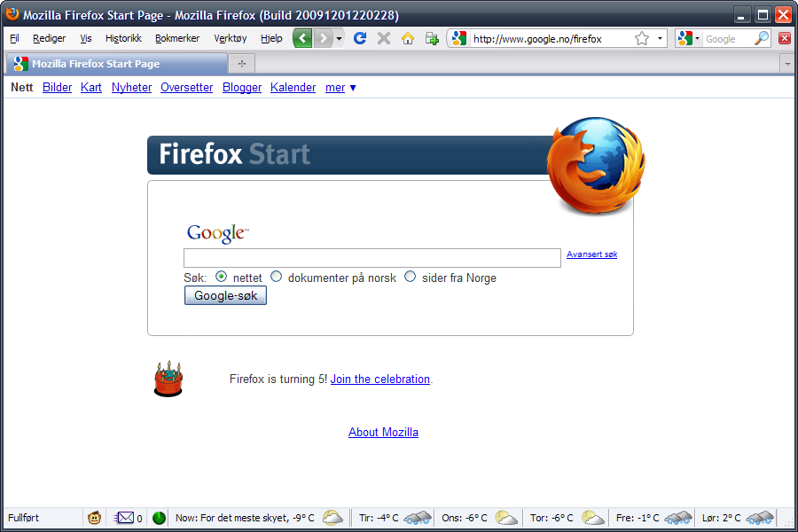
Task: Click the forward navigation arrow
Action: (323, 38)
